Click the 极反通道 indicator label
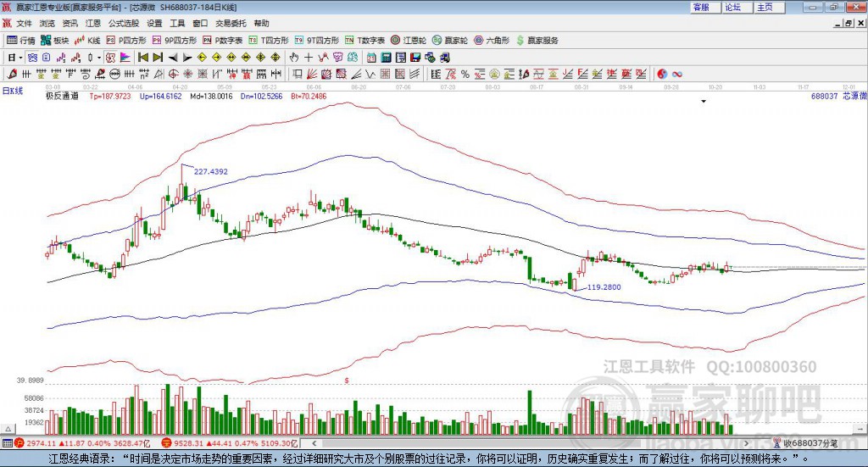Screen dimensions: 868x467 tap(62, 97)
